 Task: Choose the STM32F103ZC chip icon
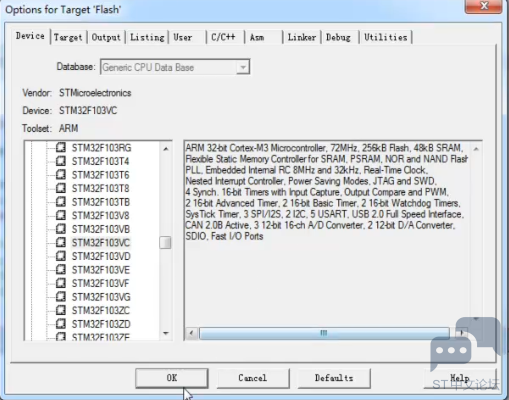(61, 310)
